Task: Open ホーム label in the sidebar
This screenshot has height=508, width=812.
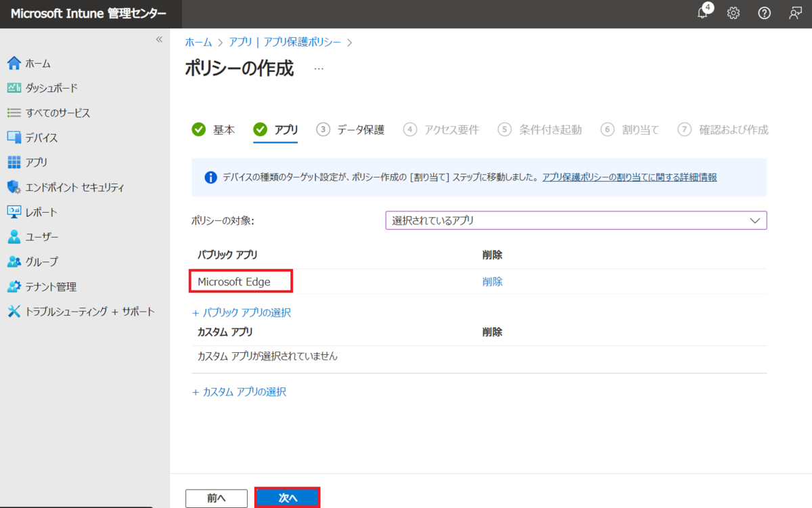Action: (38, 64)
